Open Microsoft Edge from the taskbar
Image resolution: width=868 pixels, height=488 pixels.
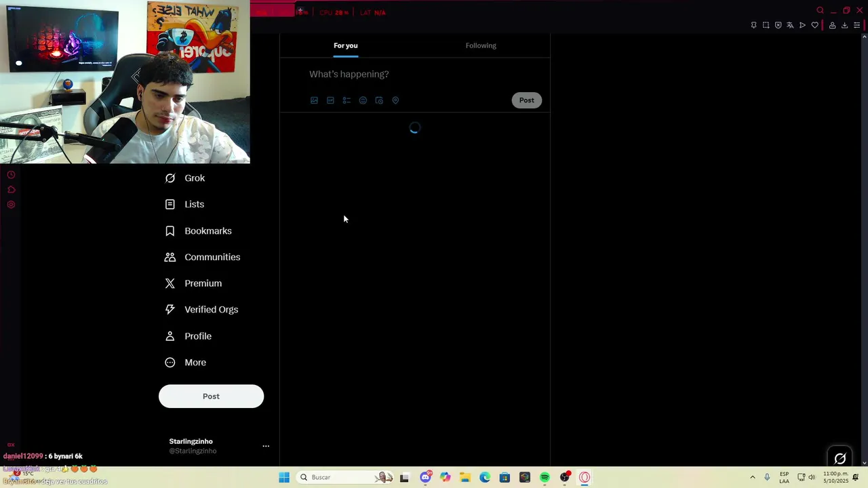485,477
